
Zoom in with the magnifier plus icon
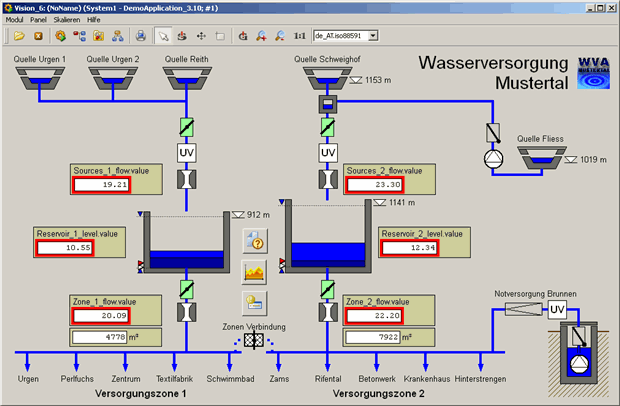pyautogui.click(x=261, y=36)
